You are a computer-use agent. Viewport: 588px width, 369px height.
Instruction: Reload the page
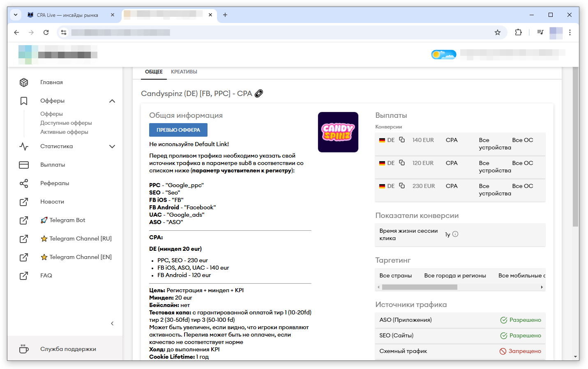(x=46, y=32)
